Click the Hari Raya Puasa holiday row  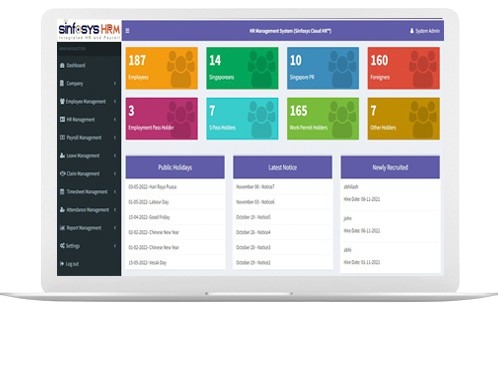click(x=175, y=187)
